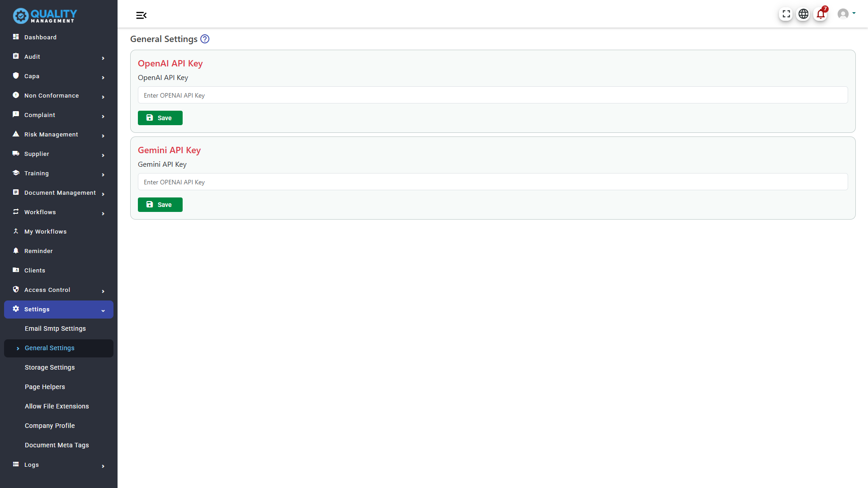
Task: Focus the OpenAI API Key input field
Action: pyautogui.click(x=493, y=95)
